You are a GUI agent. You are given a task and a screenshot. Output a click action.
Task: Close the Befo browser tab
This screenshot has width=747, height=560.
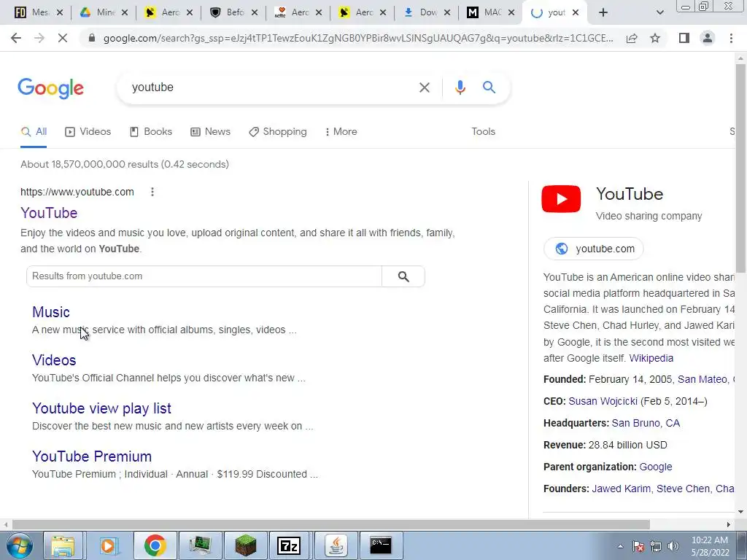click(255, 13)
